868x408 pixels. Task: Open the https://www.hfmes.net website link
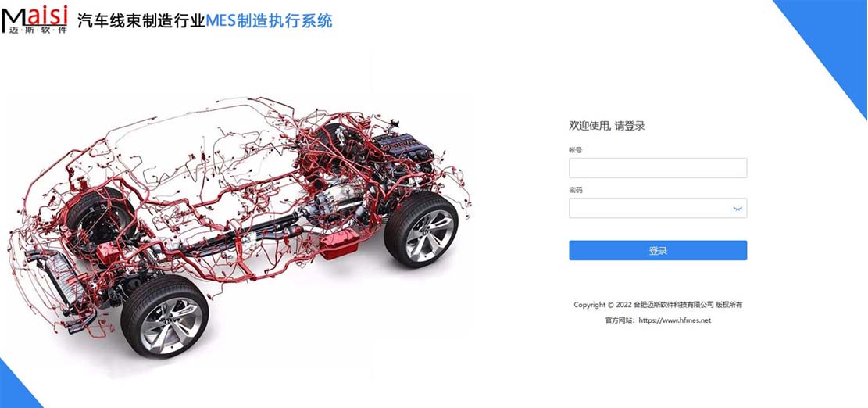coord(675,320)
